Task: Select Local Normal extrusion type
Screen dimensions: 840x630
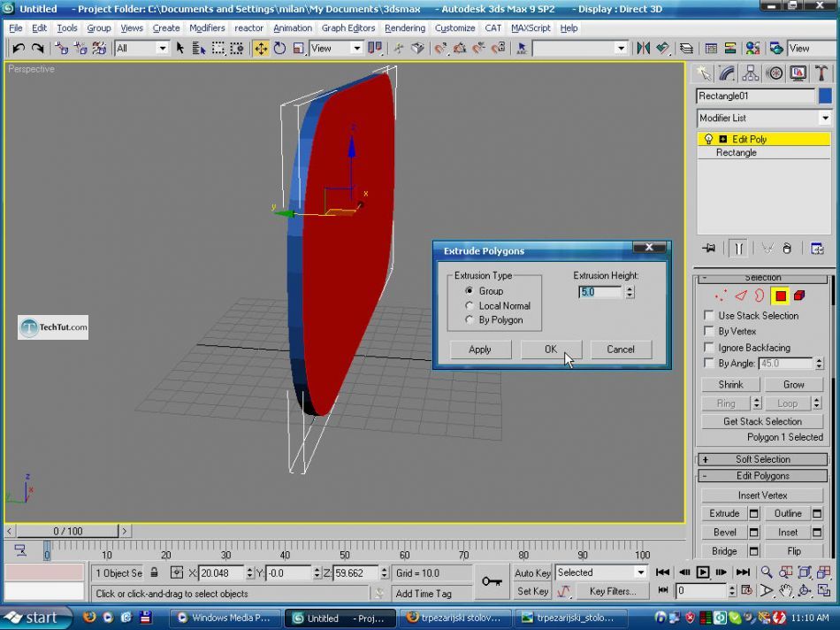Action: [x=470, y=305]
